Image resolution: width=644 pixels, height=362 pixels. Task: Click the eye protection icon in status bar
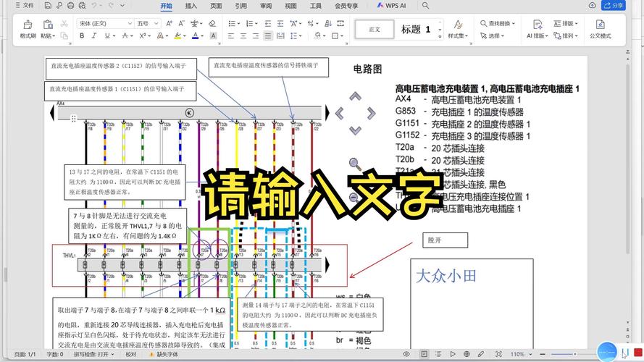(x=406, y=354)
